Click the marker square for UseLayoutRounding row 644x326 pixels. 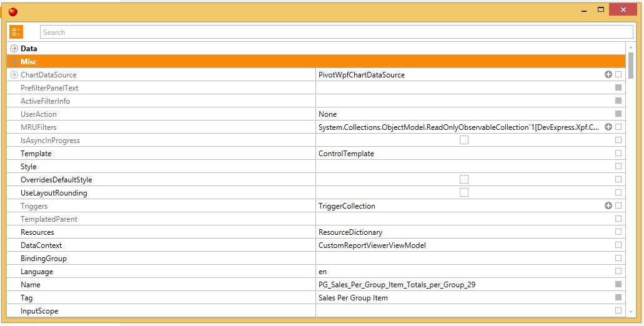click(618, 192)
